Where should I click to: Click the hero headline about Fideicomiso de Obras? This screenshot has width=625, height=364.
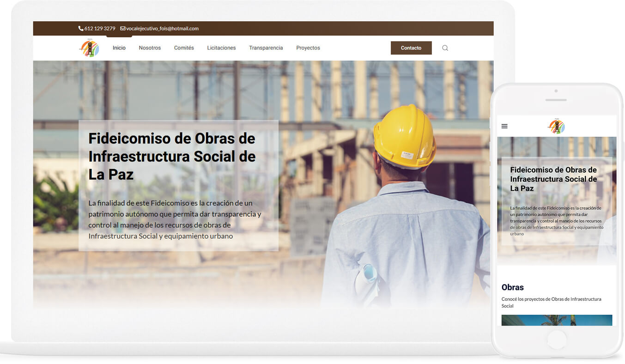172,156
